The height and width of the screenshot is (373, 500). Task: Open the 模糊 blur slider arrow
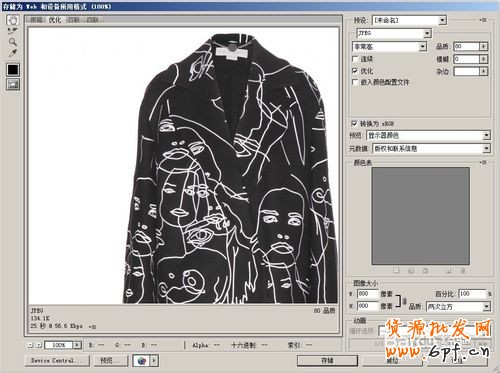click(x=484, y=59)
